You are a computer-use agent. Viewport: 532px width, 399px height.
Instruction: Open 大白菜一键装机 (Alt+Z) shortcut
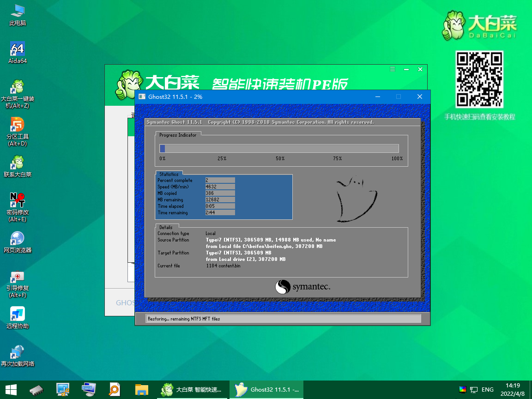coord(17,94)
